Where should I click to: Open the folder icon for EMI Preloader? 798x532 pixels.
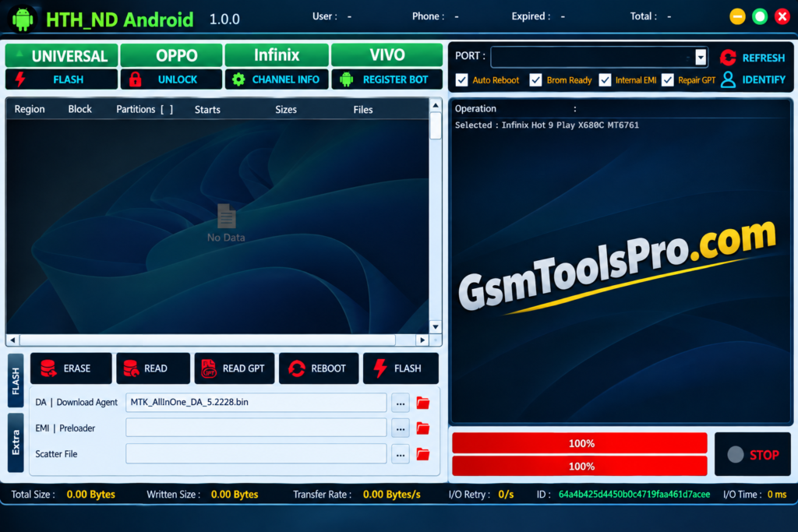[423, 428]
